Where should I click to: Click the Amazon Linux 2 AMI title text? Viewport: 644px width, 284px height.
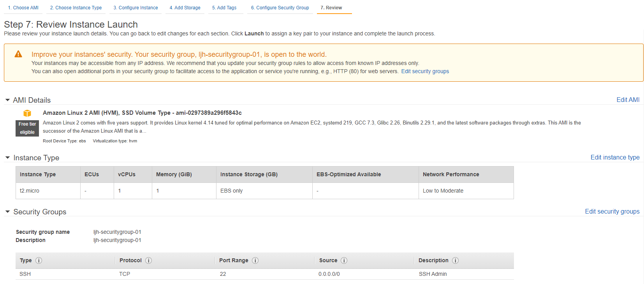142,113
